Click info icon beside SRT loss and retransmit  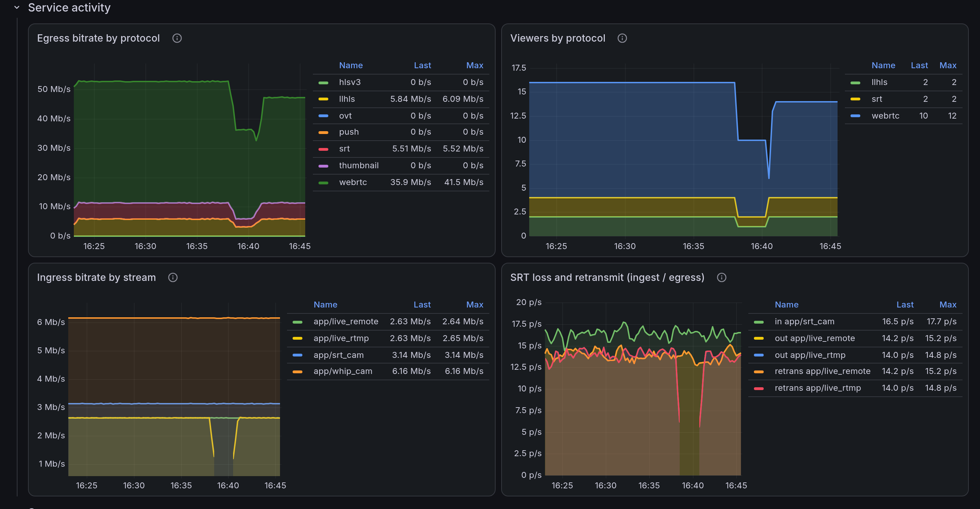[x=721, y=277]
